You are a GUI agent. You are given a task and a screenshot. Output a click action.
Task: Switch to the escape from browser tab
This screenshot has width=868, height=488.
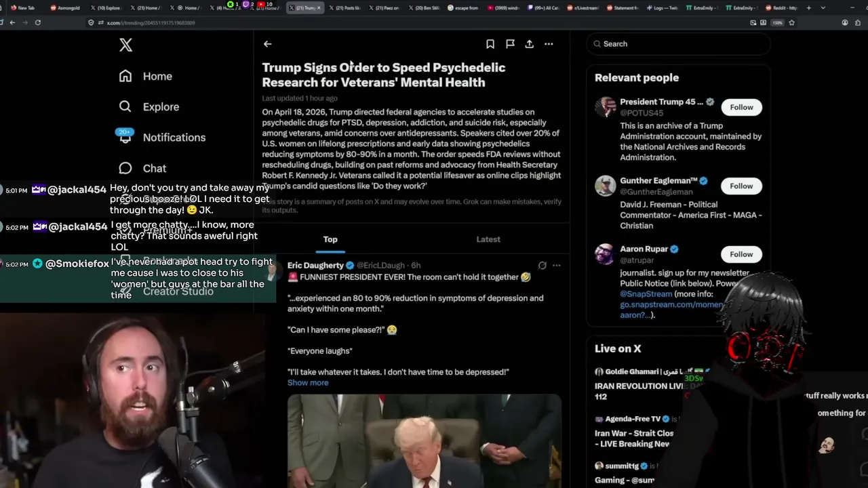point(465,7)
